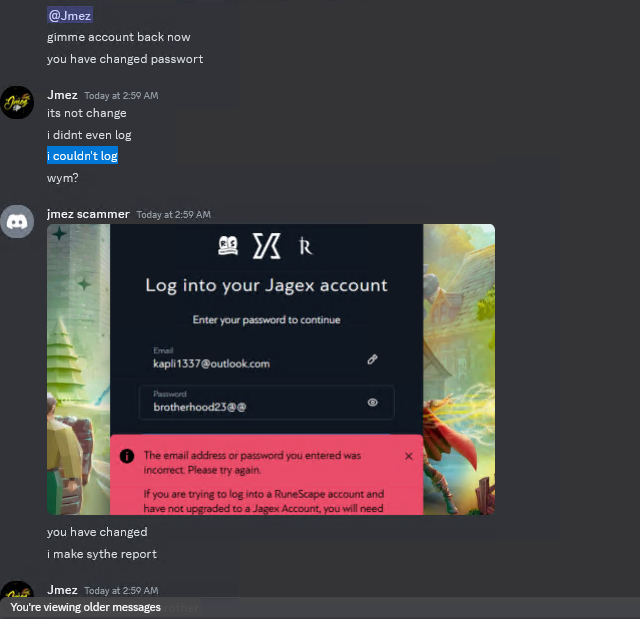Click the email kapli1337@outlook.com field

pos(267,359)
